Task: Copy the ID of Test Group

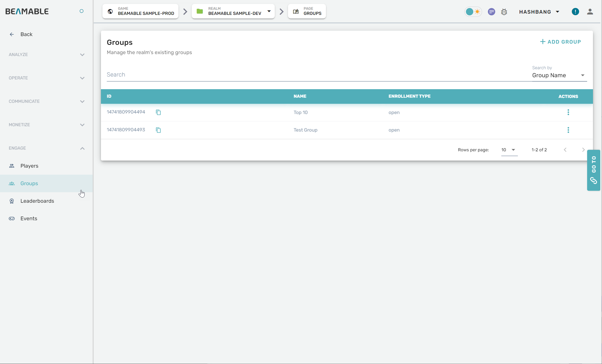Action: [x=158, y=130]
